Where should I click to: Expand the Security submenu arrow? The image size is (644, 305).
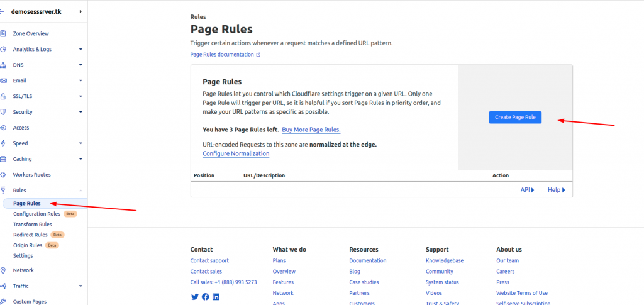(80, 112)
